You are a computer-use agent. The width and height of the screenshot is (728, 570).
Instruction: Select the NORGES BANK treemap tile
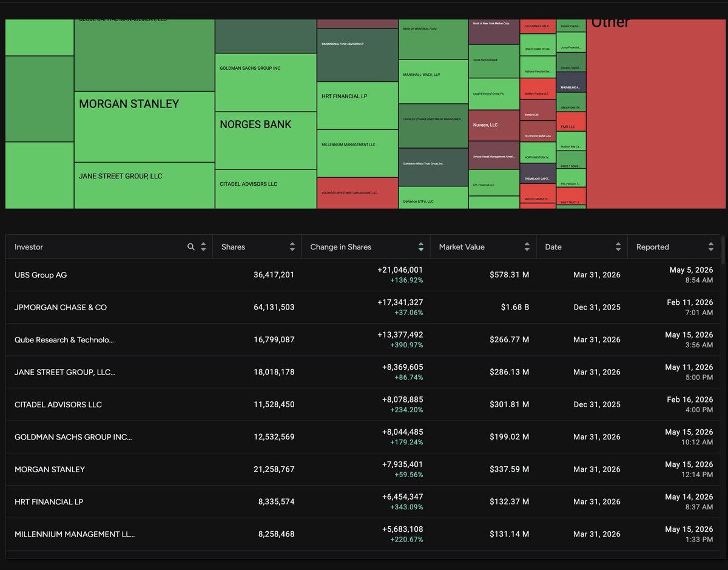point(266,140)
